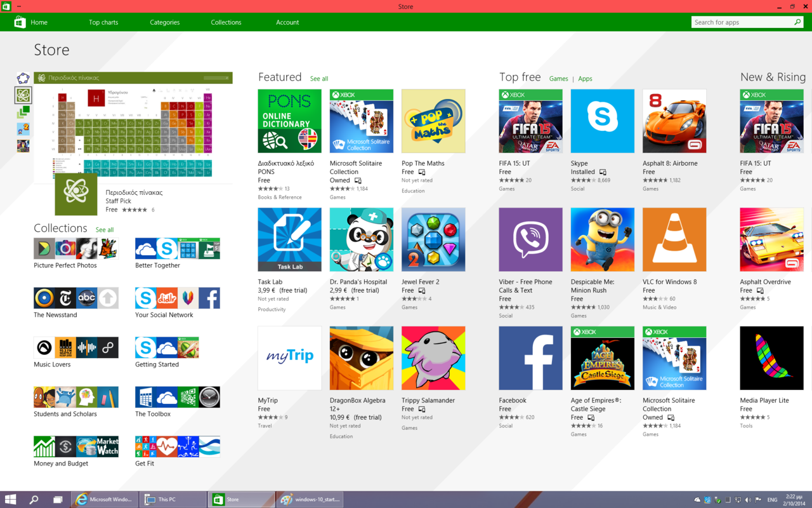
Task: Open the New & Rising section heading
Action: coord(773,77)
